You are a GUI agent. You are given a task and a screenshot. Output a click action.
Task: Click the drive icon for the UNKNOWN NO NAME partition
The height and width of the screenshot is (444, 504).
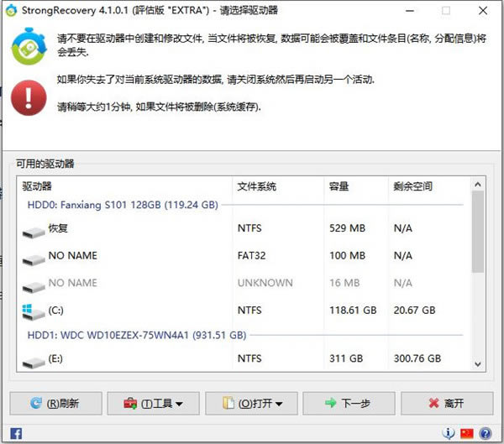(34, 286)
